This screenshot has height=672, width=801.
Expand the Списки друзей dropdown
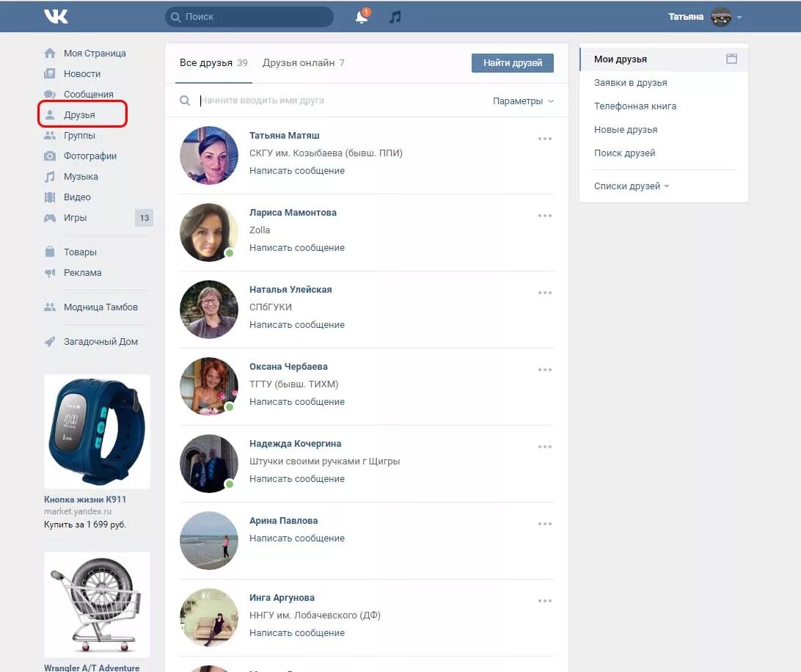[632, 186]
